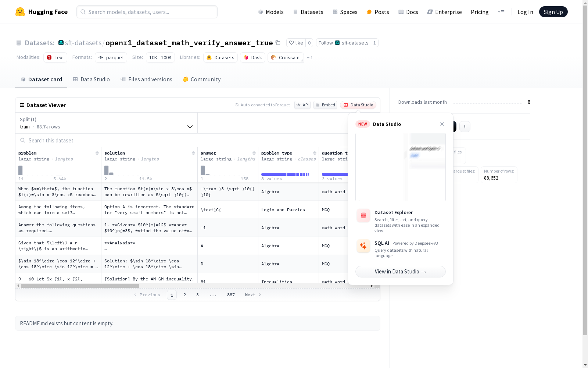Click the problem_type classes distribution bar
Image resolution: width=588 pixels, height=368 pixels.
pos(285,174)
